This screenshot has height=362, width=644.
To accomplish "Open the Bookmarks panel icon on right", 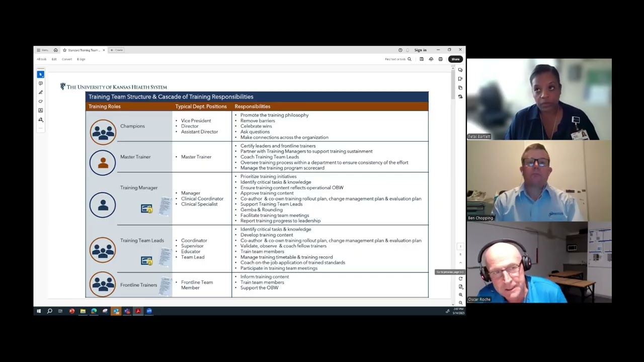I will (x=460, y=79).
